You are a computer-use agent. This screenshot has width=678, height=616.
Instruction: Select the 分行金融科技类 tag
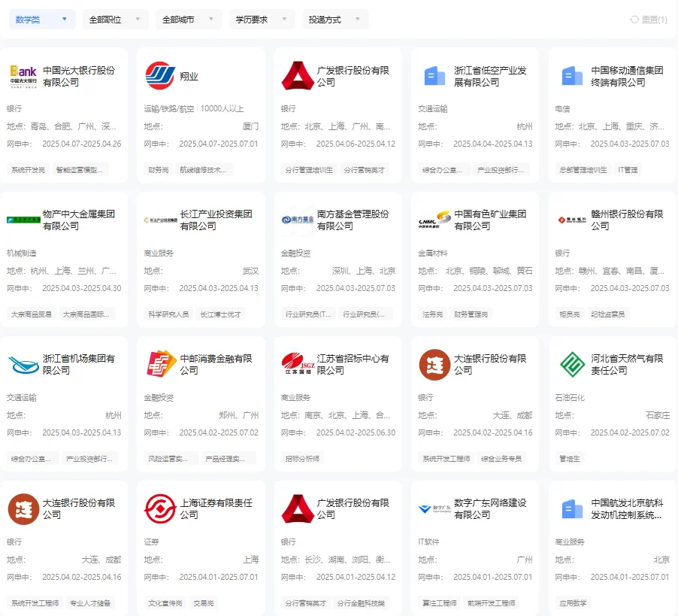coord(361,603)
